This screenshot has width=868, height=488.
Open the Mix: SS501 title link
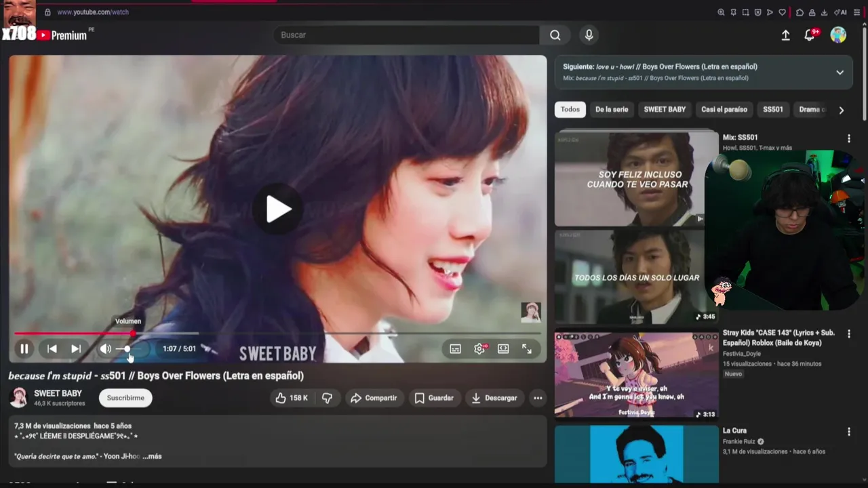(740, 138)
